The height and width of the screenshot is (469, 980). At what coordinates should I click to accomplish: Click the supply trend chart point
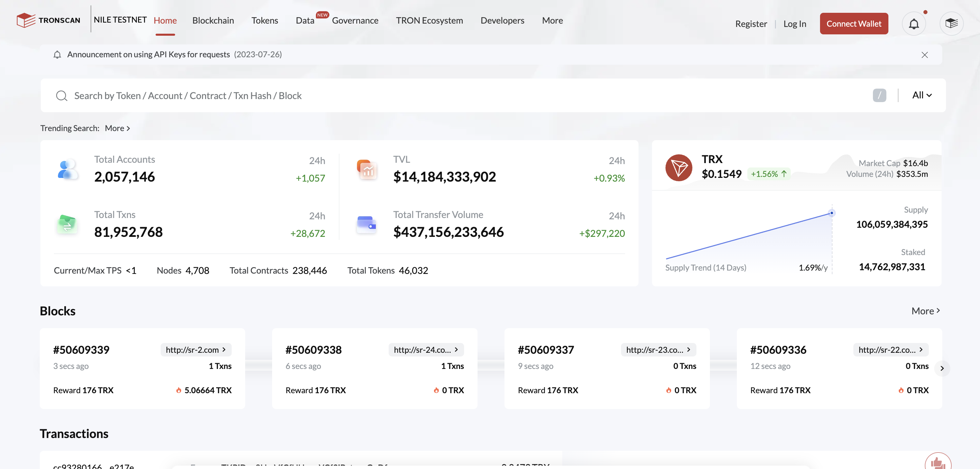click(x=831, y=213)
